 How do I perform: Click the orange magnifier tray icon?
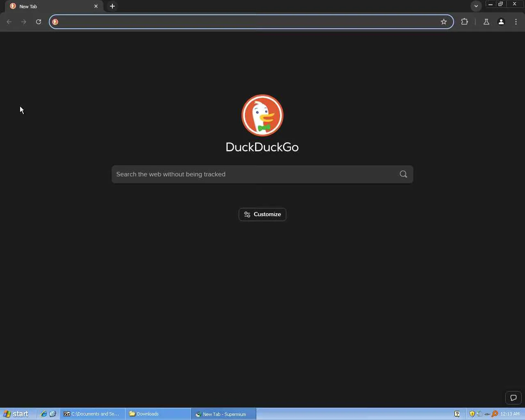click(x=495, y=414)
